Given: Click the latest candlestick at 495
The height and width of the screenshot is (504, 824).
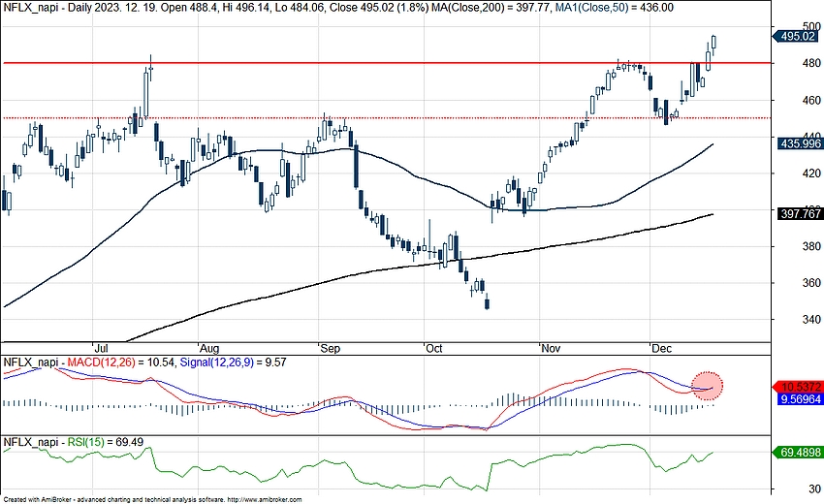Looking at the screenshot, I should pyautogui.click(x=713, y=42).
